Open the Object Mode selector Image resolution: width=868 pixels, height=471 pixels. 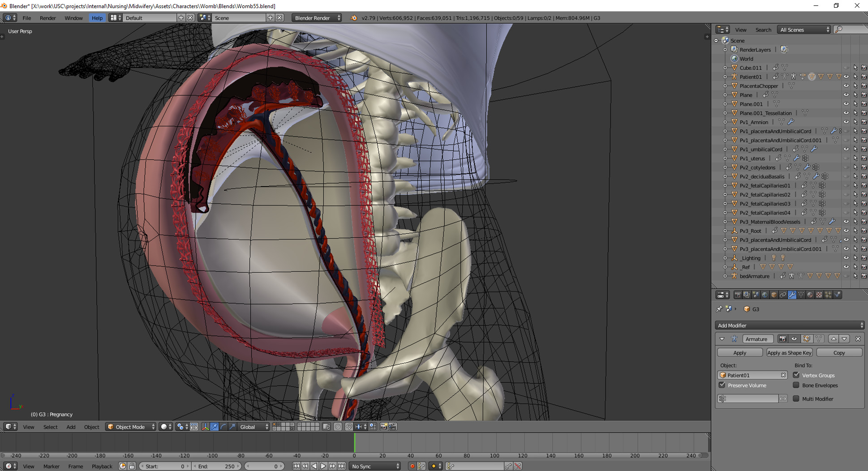(130, 427)
